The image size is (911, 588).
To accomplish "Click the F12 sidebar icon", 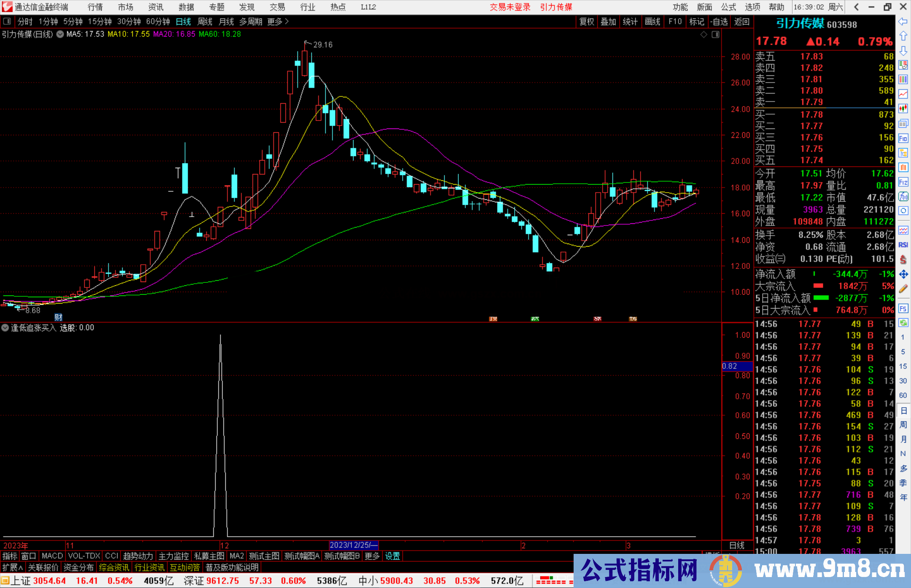I will 903,182.
